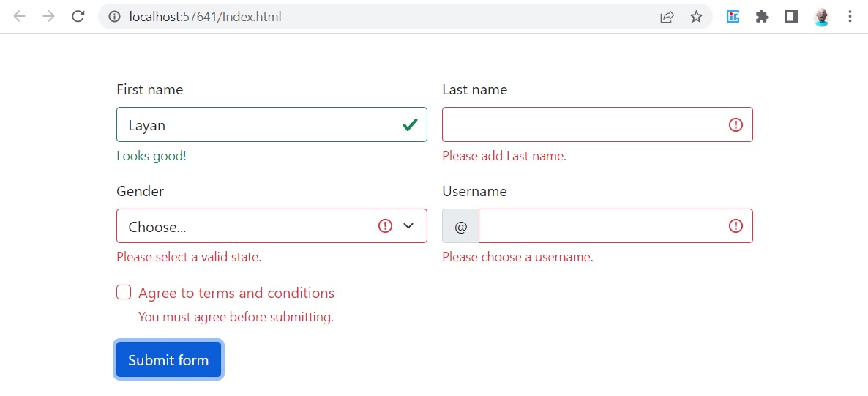Open site information icon in address bar
868x396 pixels.
pyautogui.click(x=115, y=17)
